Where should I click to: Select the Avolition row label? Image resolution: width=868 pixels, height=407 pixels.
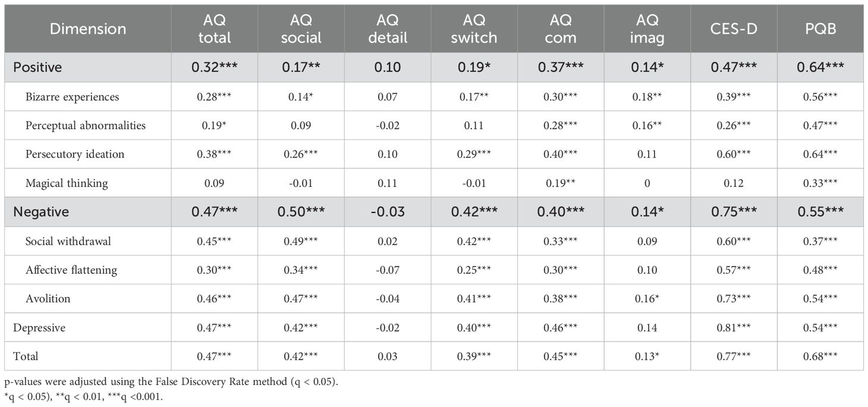(48, 299)
